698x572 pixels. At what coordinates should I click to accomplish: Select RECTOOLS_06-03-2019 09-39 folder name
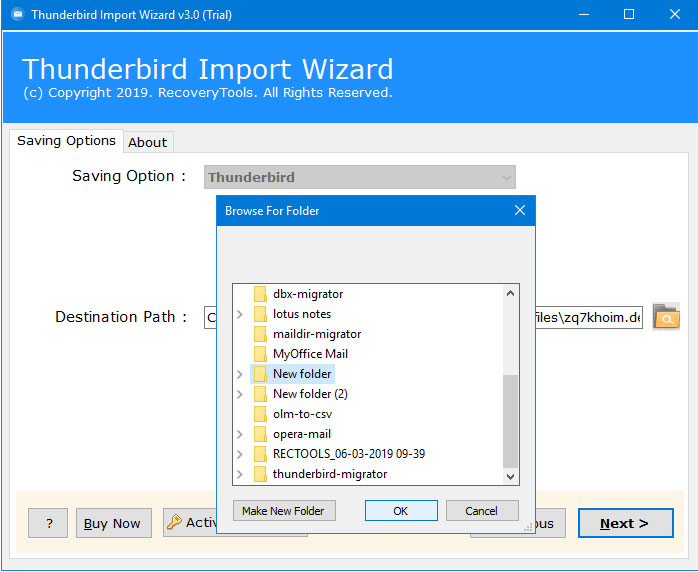[x=349, y=454]
